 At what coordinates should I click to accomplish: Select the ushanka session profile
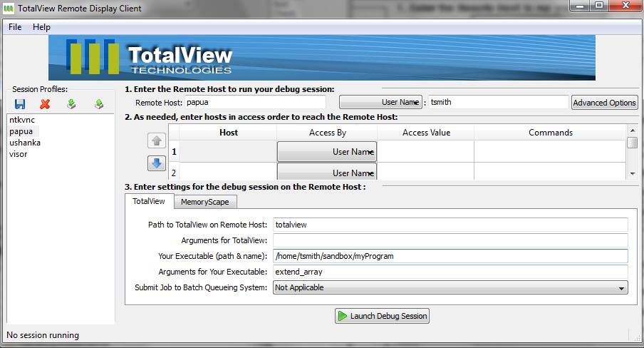24,143
